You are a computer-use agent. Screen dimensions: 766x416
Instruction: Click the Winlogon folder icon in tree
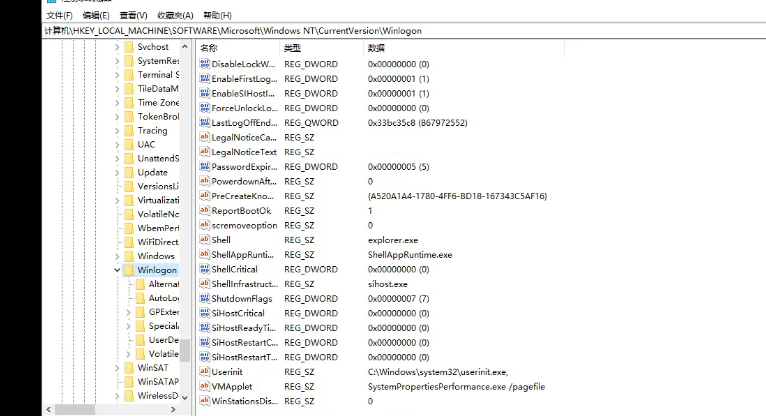pos(127,270)
